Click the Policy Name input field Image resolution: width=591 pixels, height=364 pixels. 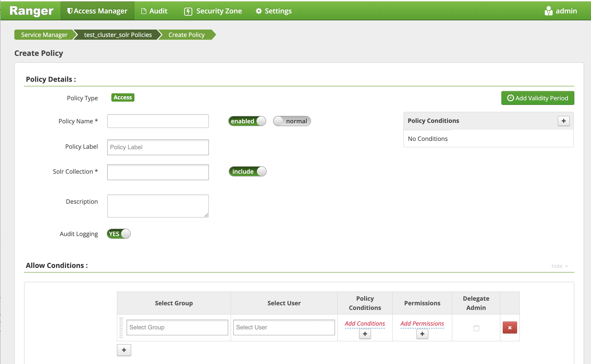(x=158, y=121)
